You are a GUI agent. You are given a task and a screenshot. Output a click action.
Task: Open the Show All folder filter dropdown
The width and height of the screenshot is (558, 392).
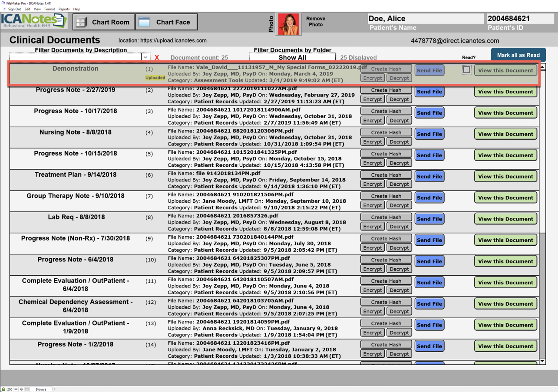(292, 57)
